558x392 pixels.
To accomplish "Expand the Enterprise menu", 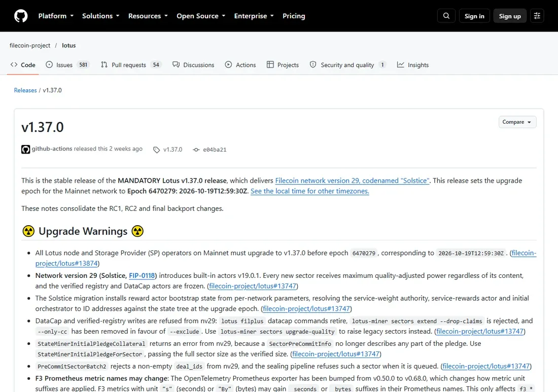I will pos(254,16).
